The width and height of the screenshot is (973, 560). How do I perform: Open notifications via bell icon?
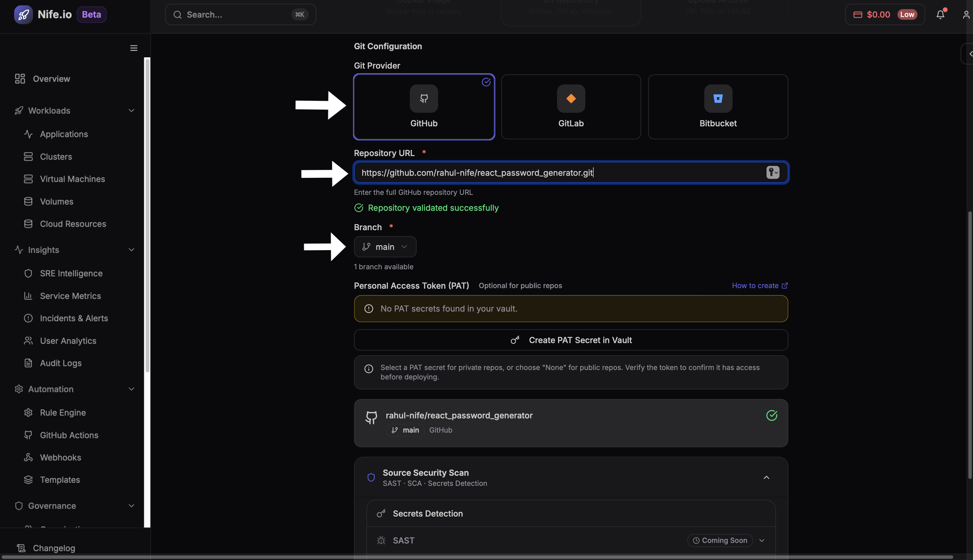click(940, 14)
